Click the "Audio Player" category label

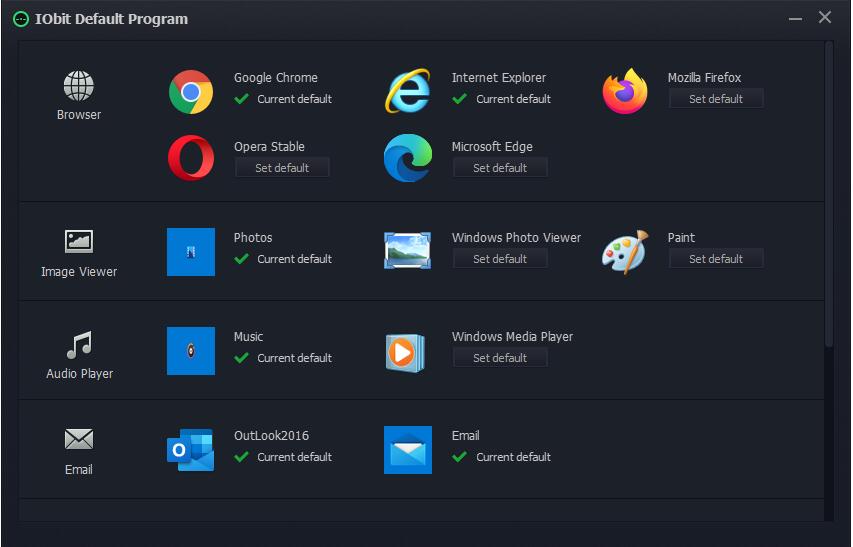[79, 374]
